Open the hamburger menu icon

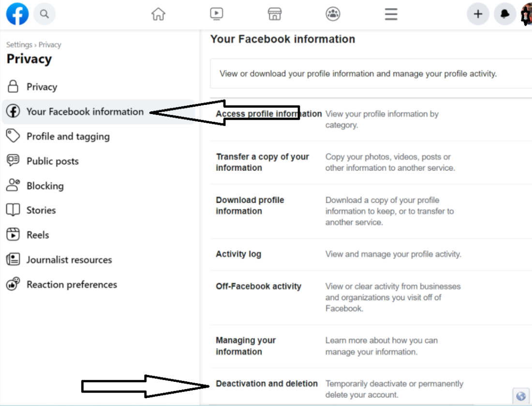point(391,14)
